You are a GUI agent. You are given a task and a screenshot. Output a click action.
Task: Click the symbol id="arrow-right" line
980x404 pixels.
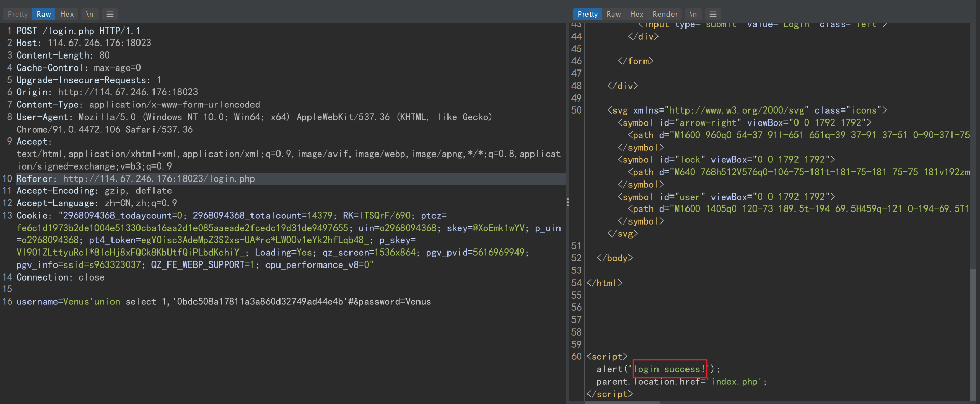(745, 123)
